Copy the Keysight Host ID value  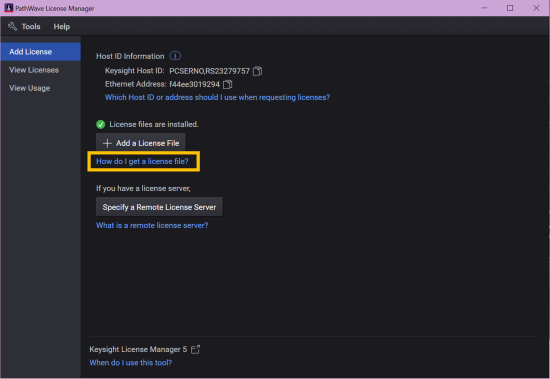[257, 71]
